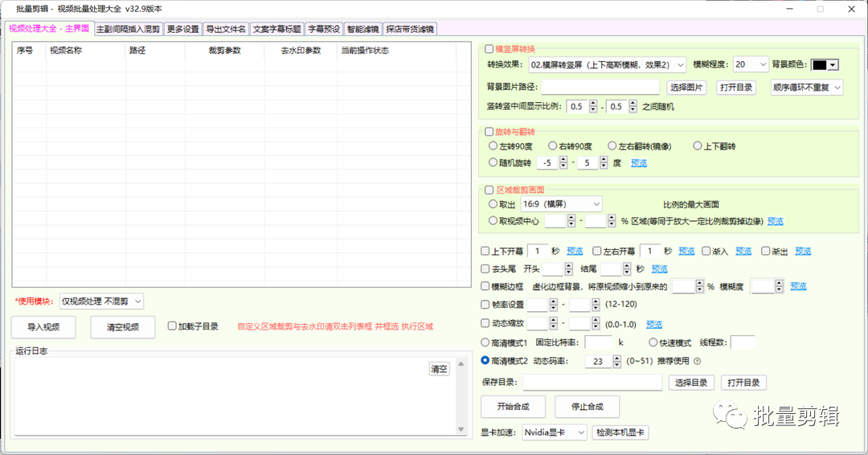Open 转换效果 dropdown
Image resolution: width=868 pixels, height=455 pixels.
(608, 65)
